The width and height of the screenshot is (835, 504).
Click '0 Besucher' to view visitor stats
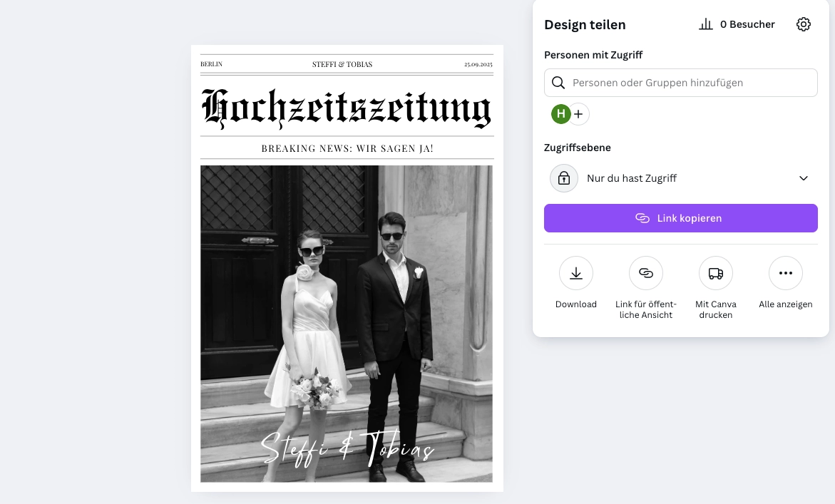tap(747, 24)
